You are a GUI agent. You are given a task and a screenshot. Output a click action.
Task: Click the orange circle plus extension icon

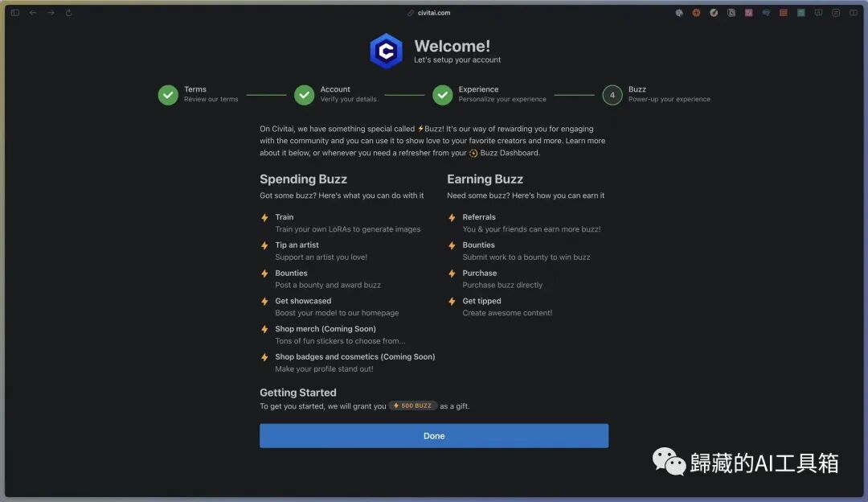pos(696,13)
